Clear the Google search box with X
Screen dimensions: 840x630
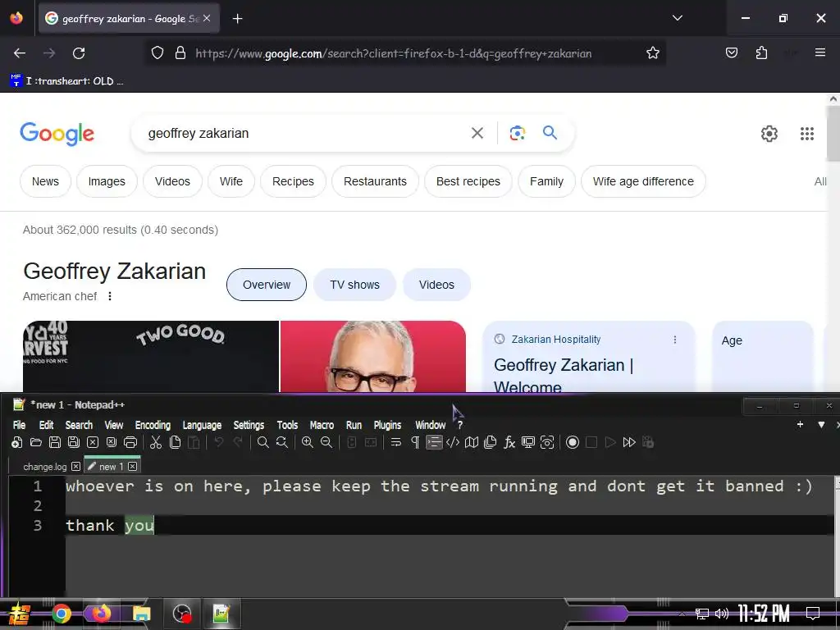click(477, 133)
